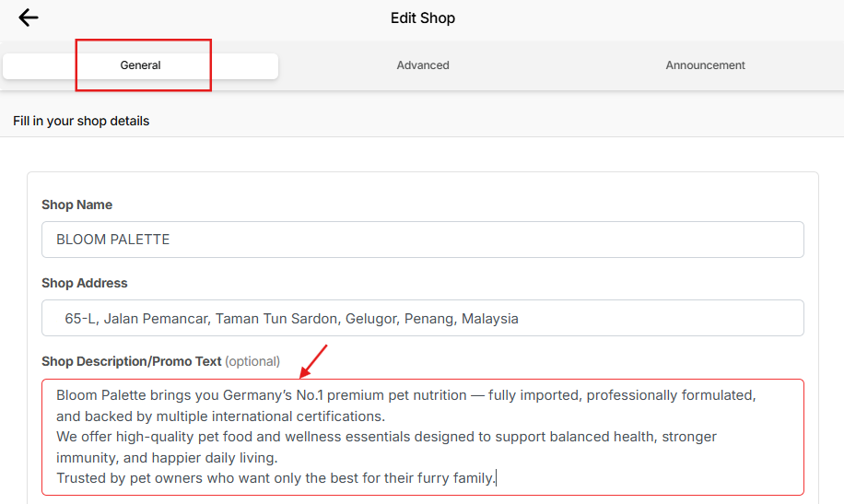Viewport: 844px width, 504px height.
Task: Click the 'Shop Name' field label
Action: 77,205
